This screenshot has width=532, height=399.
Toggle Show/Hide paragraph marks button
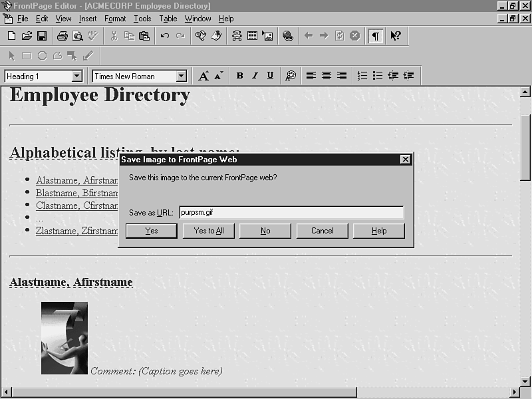(x=376, y=36)
